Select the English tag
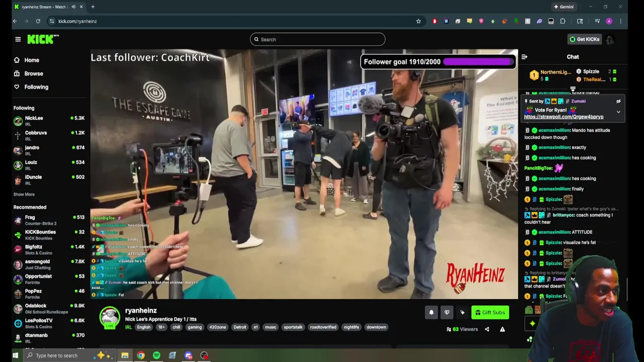 click(143, 327)
